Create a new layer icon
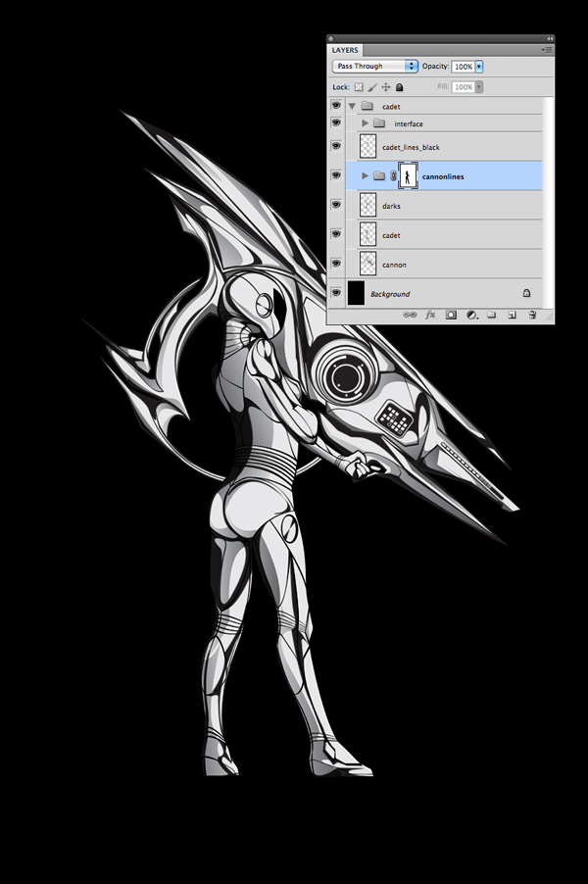The width and height of the screenshot is (588, 884). [x=512, y=315]
